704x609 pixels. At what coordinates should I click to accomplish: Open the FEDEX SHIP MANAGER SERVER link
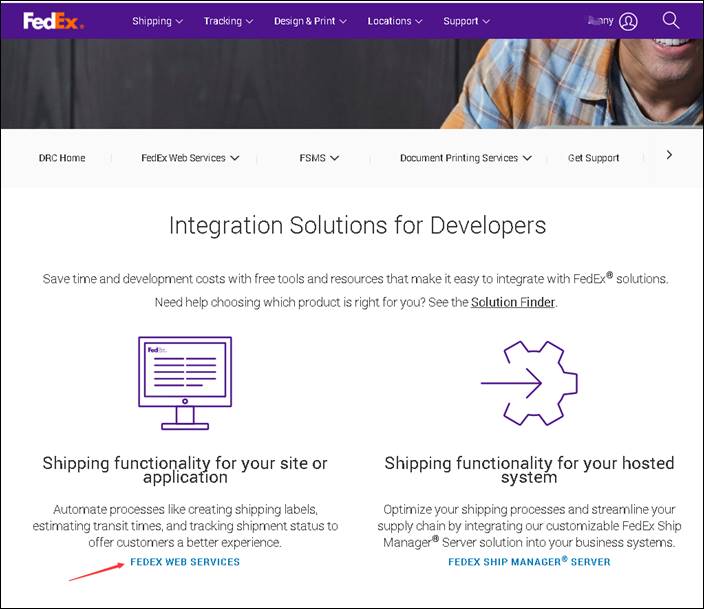529,561
